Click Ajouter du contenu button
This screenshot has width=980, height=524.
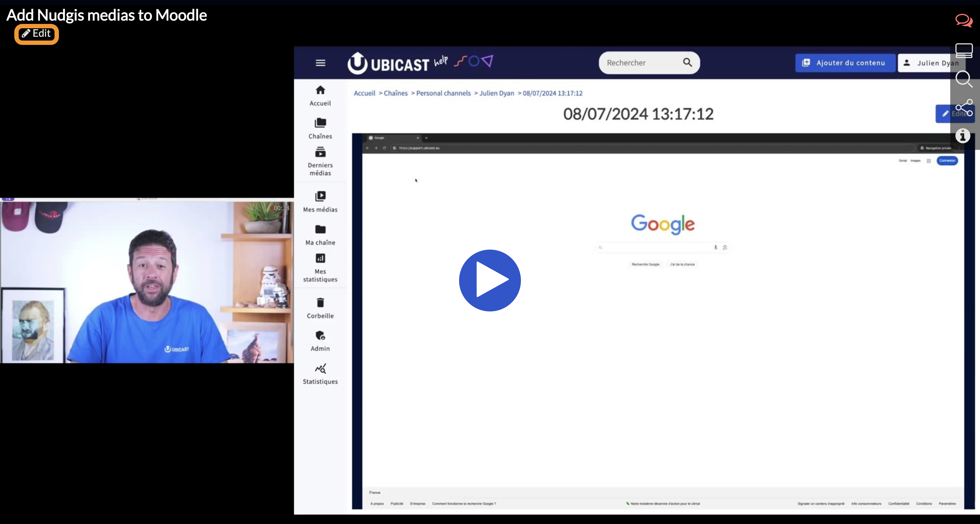click(x=845, y=63)
